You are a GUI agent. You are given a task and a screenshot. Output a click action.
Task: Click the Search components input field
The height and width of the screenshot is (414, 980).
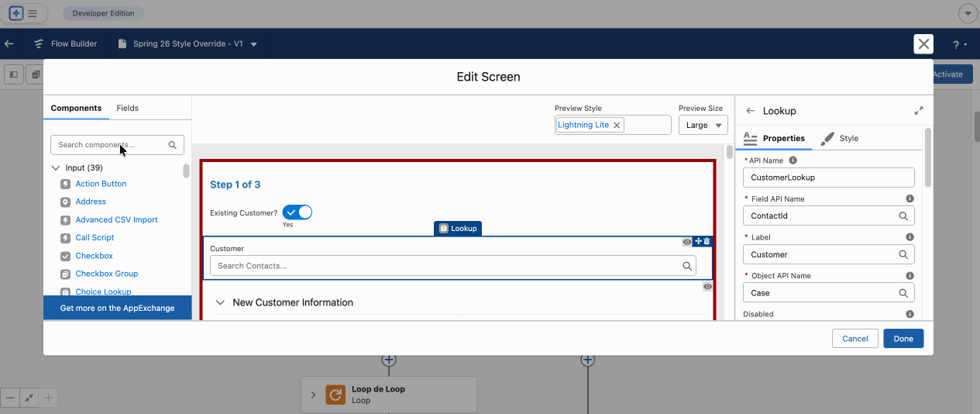pyautogui.click(x=117, y=145)
